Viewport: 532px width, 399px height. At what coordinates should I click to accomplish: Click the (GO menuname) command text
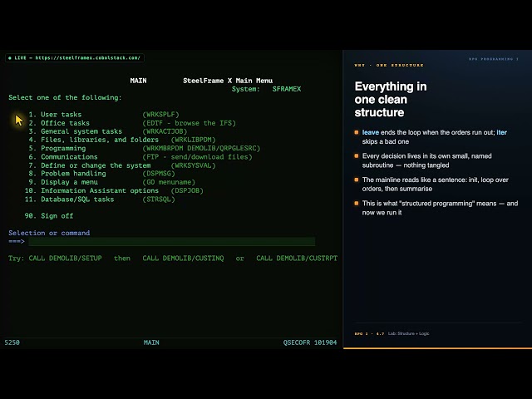(x=169, y=182)
